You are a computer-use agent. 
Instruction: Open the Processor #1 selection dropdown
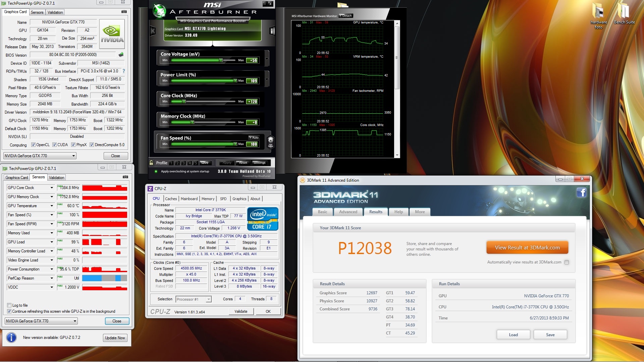[209, 299]
